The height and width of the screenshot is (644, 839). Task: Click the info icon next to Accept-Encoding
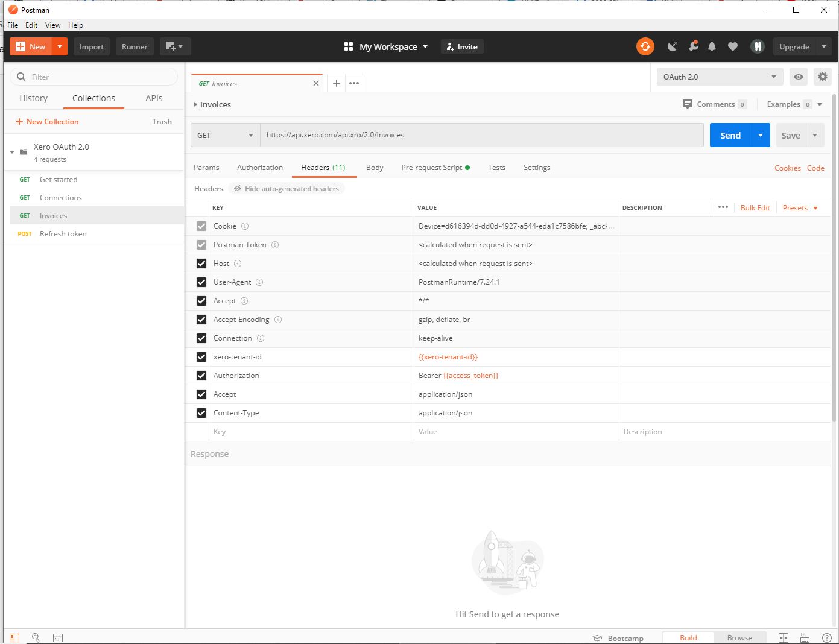278,320
